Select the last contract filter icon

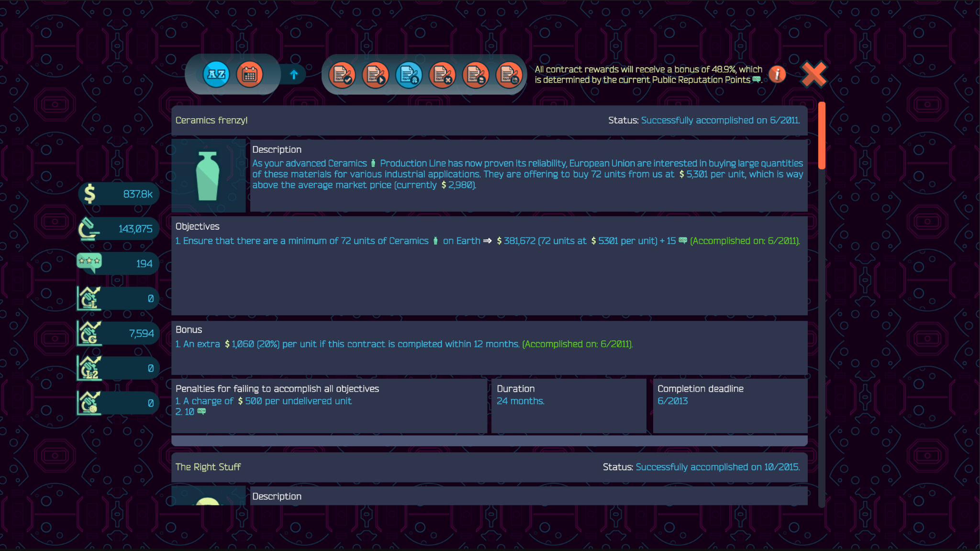[x=509, y=75]
